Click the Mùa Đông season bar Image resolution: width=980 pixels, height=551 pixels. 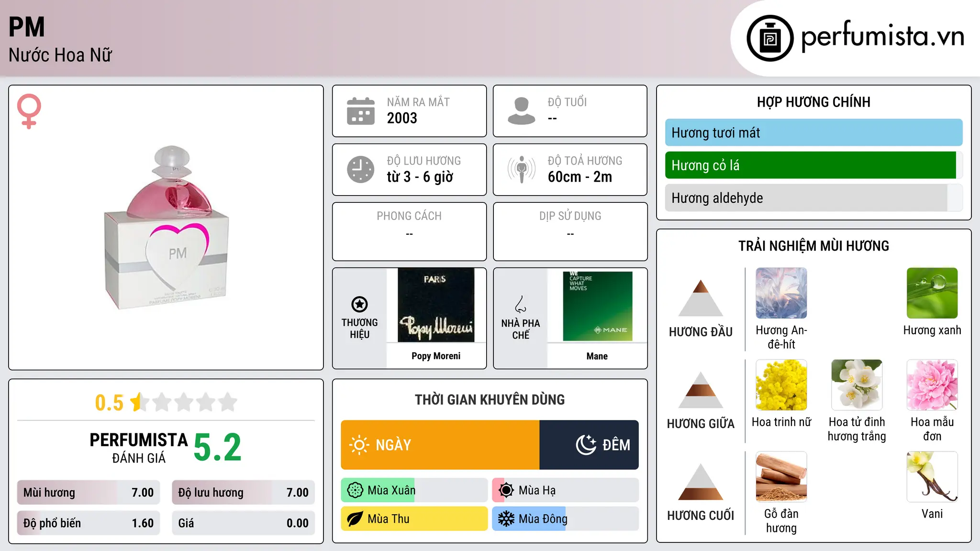click(x=565, y=519)
